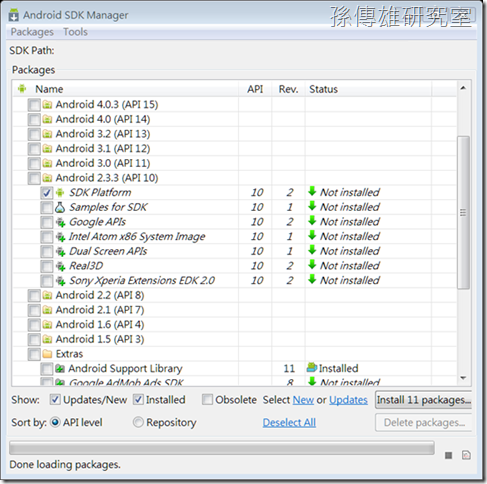Screen dimensions: 487x484
Task: Click the loading progress bar
Action: pos(222,448)
